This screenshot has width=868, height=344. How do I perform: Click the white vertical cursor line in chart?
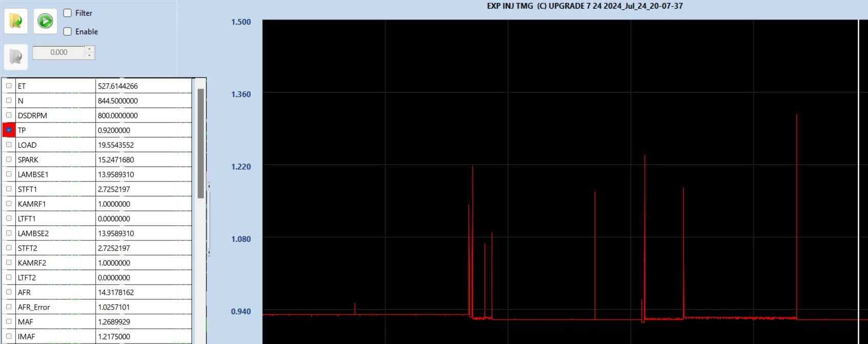pos(859,181)
